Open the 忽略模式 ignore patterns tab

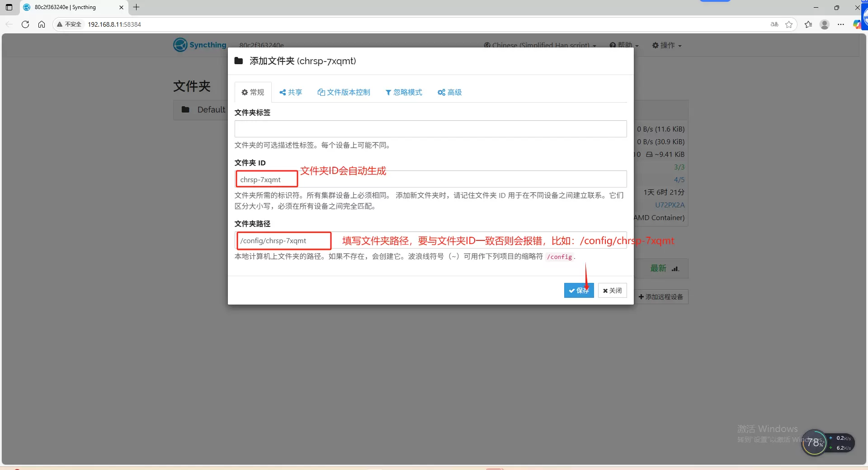404,92
